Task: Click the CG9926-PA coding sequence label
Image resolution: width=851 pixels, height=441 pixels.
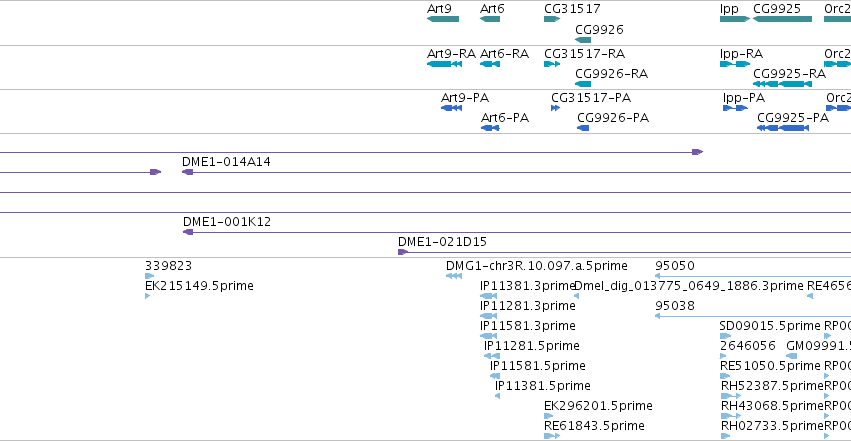Action: coord(613,118)
